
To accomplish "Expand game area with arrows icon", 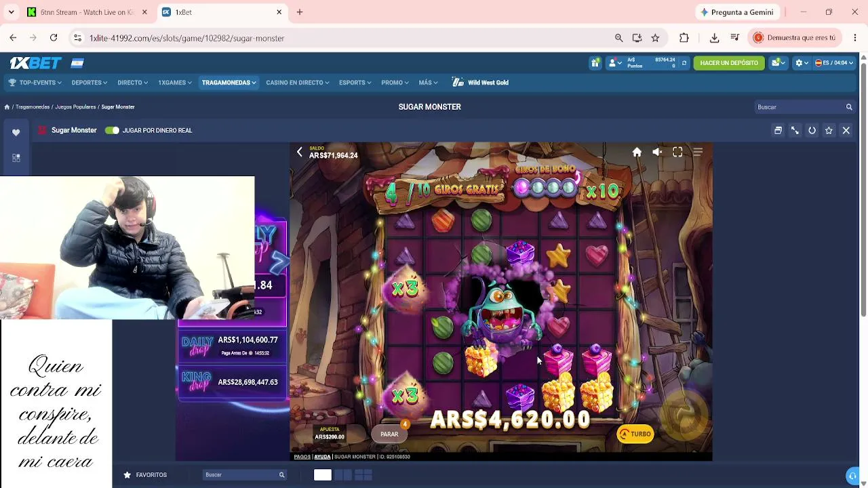I will click(795, 130).
